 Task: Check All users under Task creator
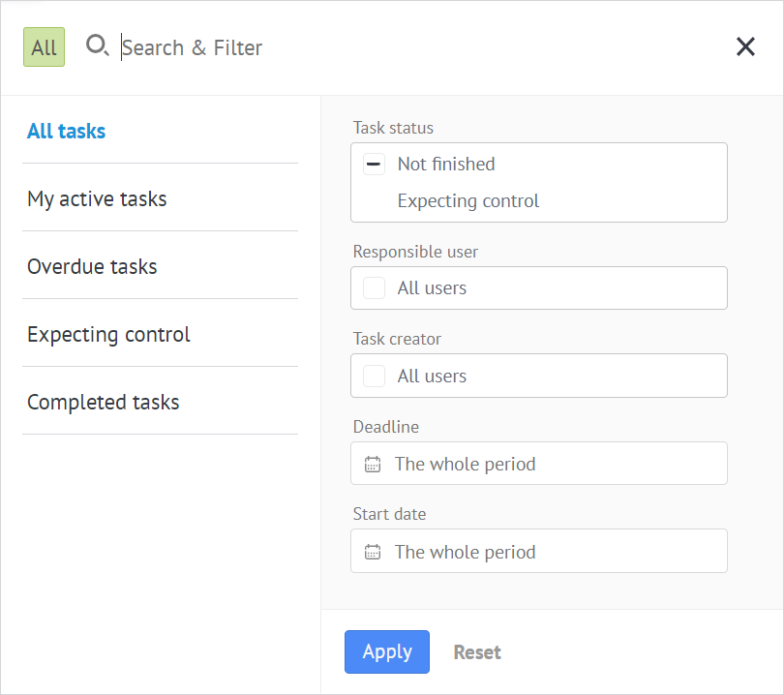coord(374,376)
